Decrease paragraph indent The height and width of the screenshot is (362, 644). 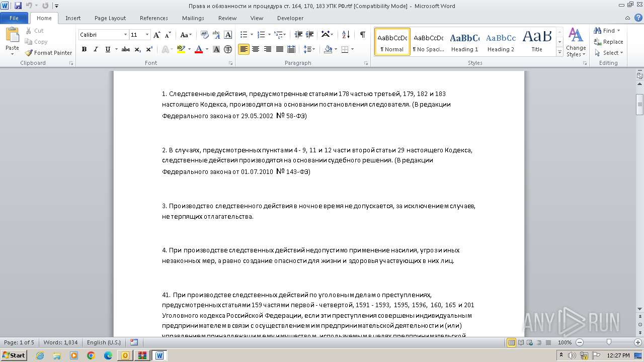[298, 35]
